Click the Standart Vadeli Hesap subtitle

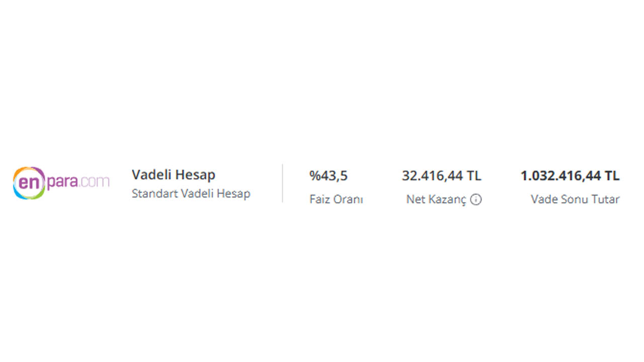point(191,194)
